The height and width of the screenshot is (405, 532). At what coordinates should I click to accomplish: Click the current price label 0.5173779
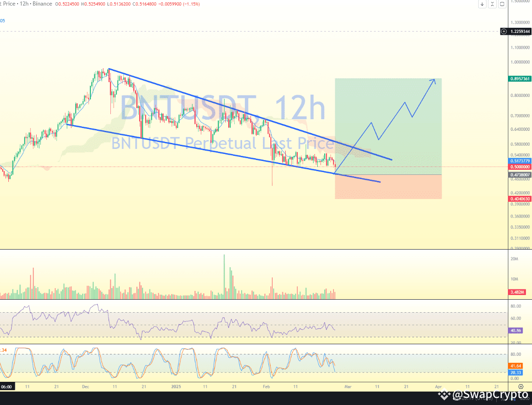tap(519, 161)
